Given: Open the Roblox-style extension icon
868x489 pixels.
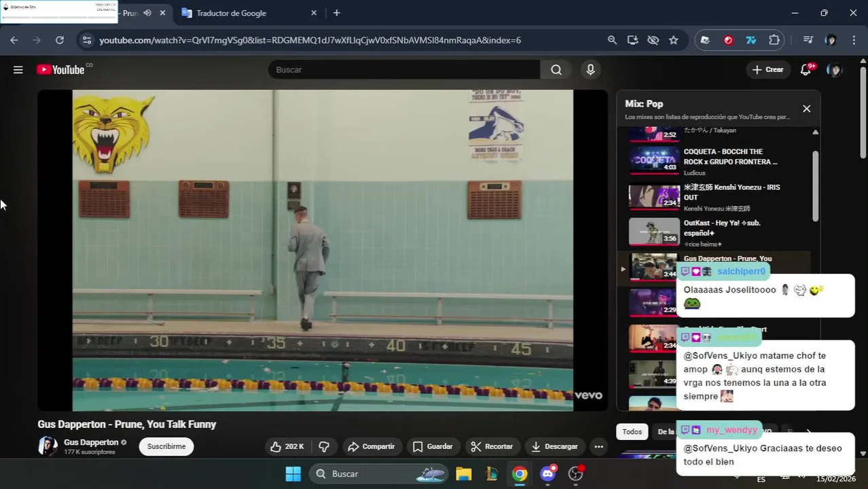Looking at the screenshot, I should point(705,40).
